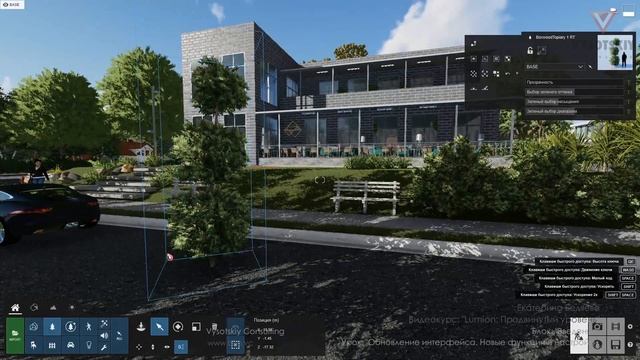Toggle the lock icon in properties panel

pos(530,51)
